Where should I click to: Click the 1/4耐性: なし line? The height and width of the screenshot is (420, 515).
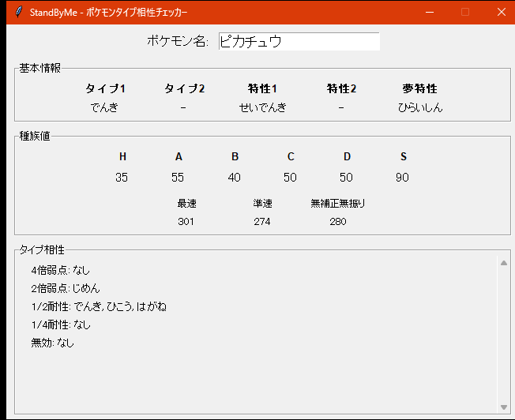pos(61,324)
